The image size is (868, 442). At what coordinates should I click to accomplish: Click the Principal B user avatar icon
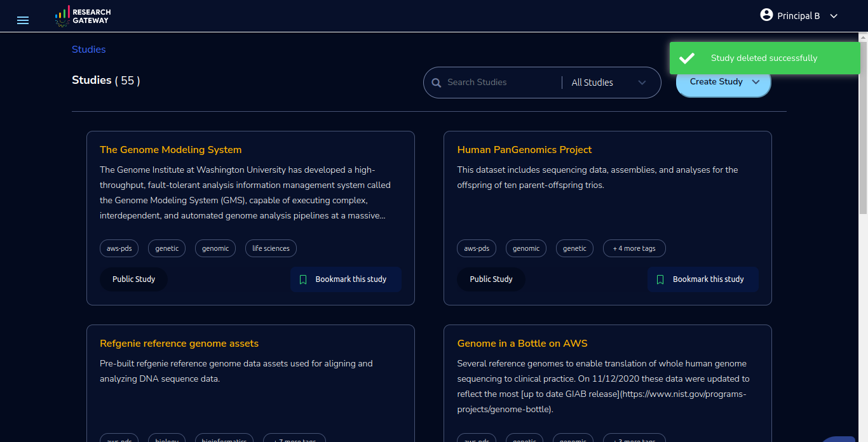[766, 15]
